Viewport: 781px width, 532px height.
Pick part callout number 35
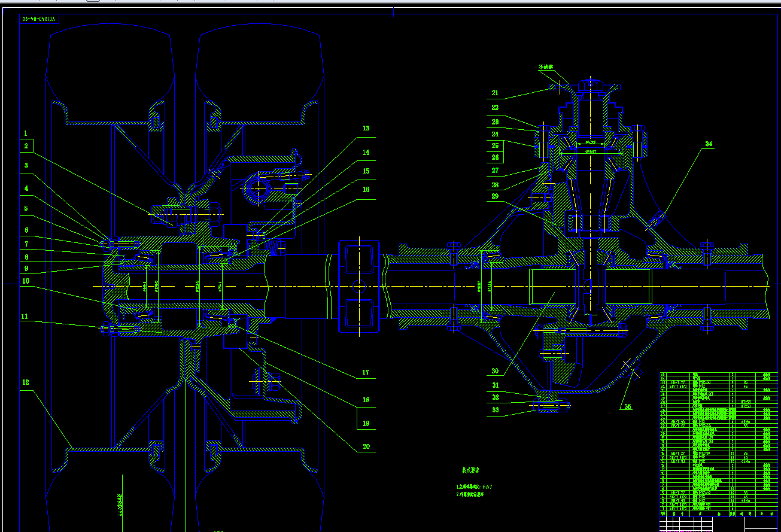click(x=627, y=406)
